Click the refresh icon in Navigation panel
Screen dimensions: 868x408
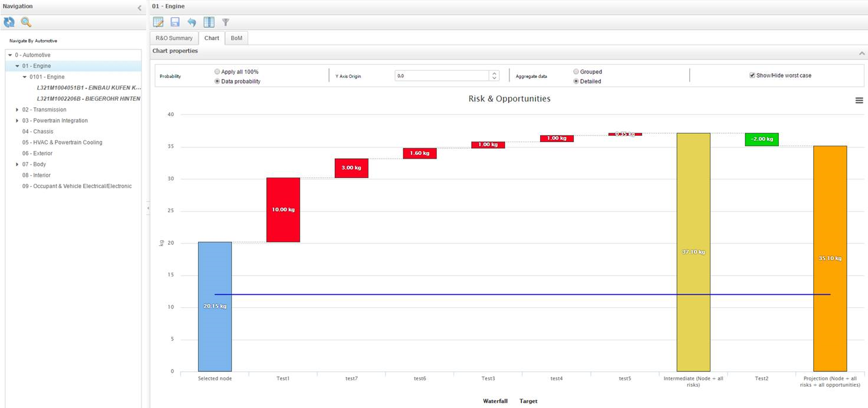tap(9, 22)
